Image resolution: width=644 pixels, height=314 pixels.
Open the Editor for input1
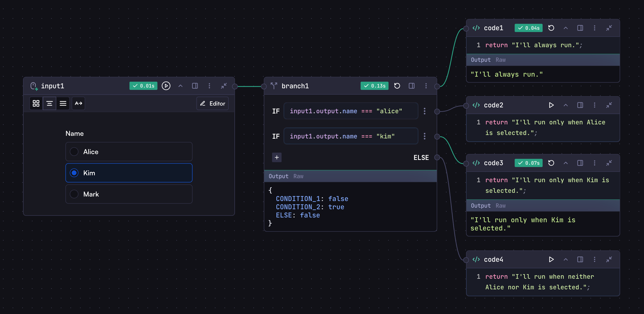tap(212, 103)
